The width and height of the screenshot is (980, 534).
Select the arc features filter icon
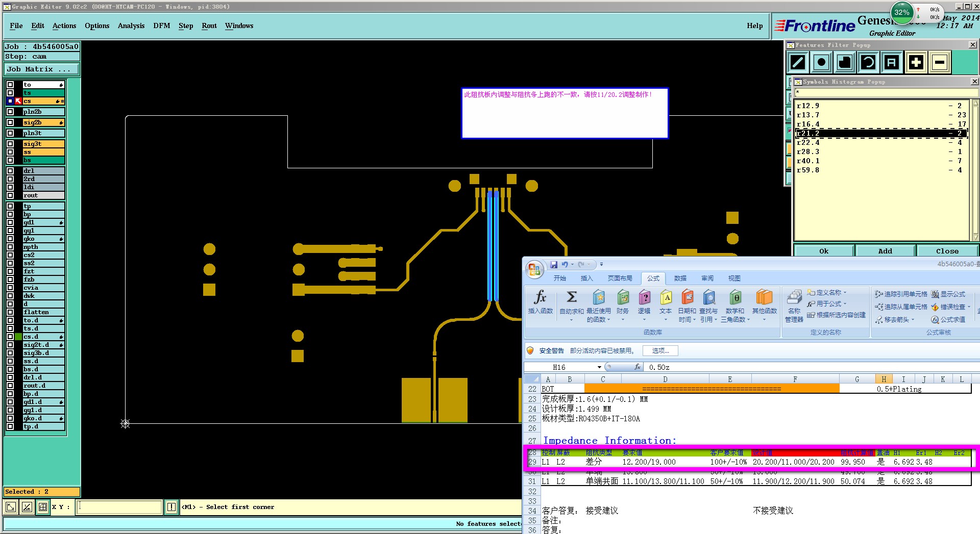coord(868,63)
